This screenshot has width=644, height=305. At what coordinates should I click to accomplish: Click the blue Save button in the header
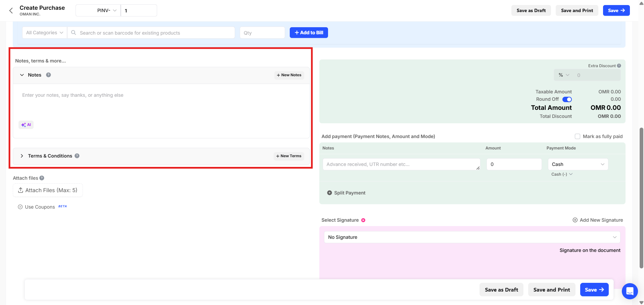pos(616,10)
